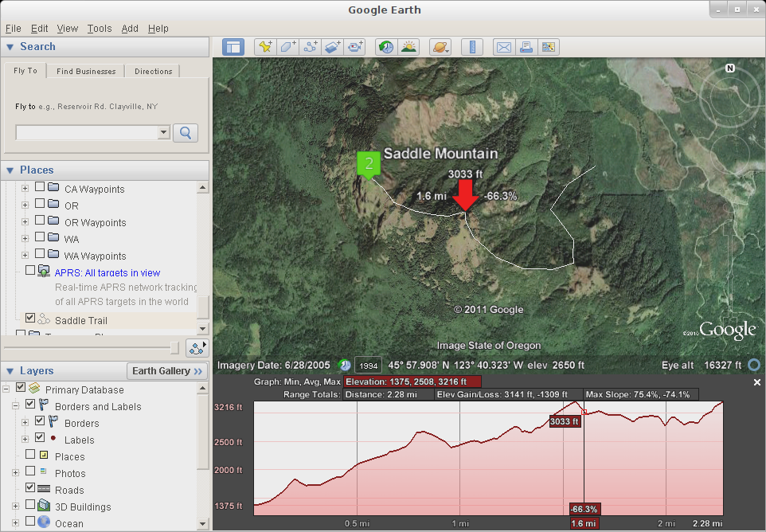Add a placemark with the yellow pushpin icon
The image size is (766, 532).
[x=265, y=47]
